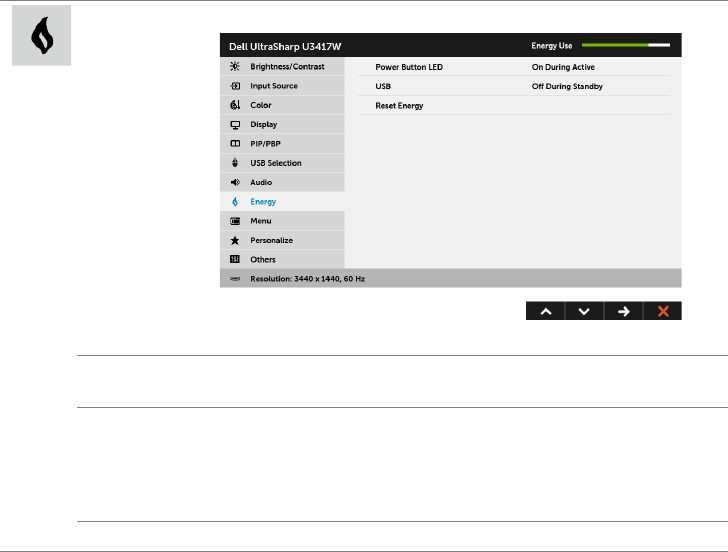Click the Off During Standby value
Screen dimensions: 728x552
(x=567, y=86)
